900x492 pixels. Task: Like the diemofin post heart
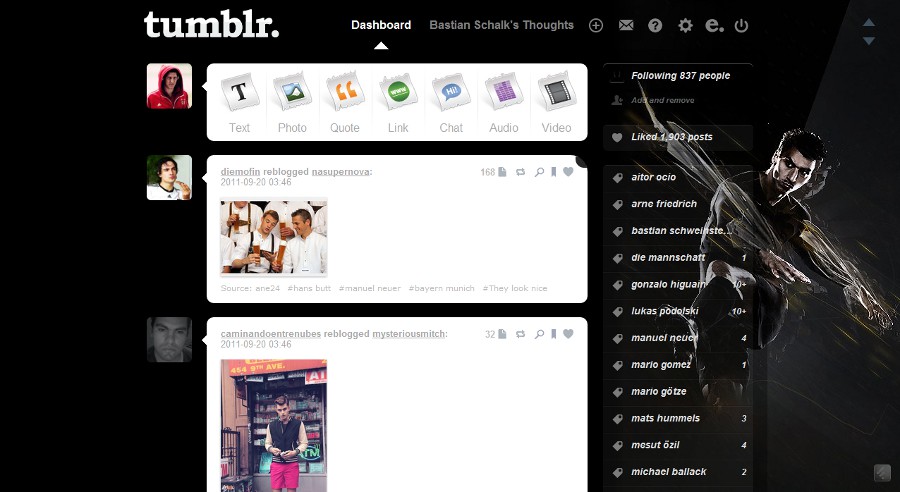point(568,172)
